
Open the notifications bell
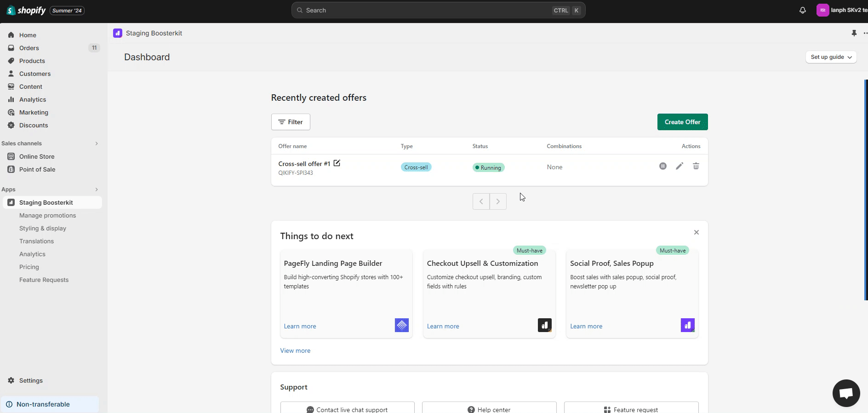[x=803, y=10]
